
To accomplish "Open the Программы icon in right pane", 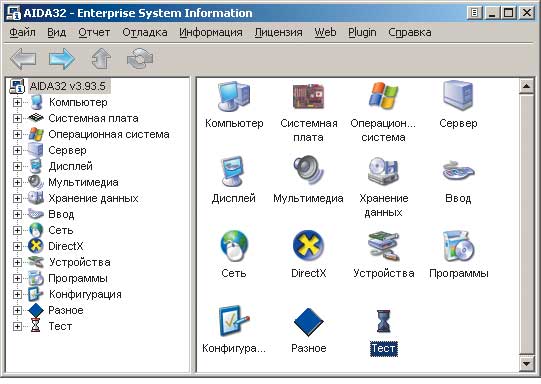I will pyautogui.click(x=458, y=246).
